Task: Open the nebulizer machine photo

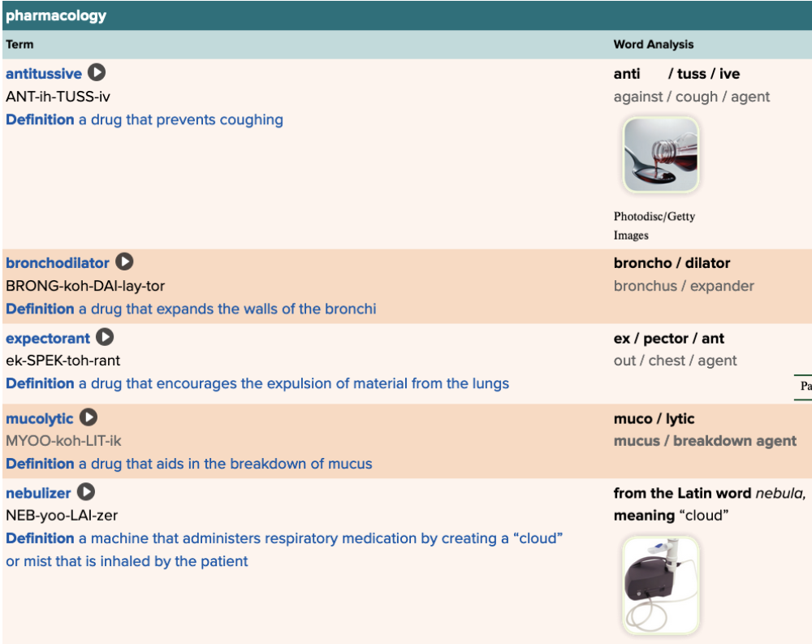Action: [x=660, y=584]
